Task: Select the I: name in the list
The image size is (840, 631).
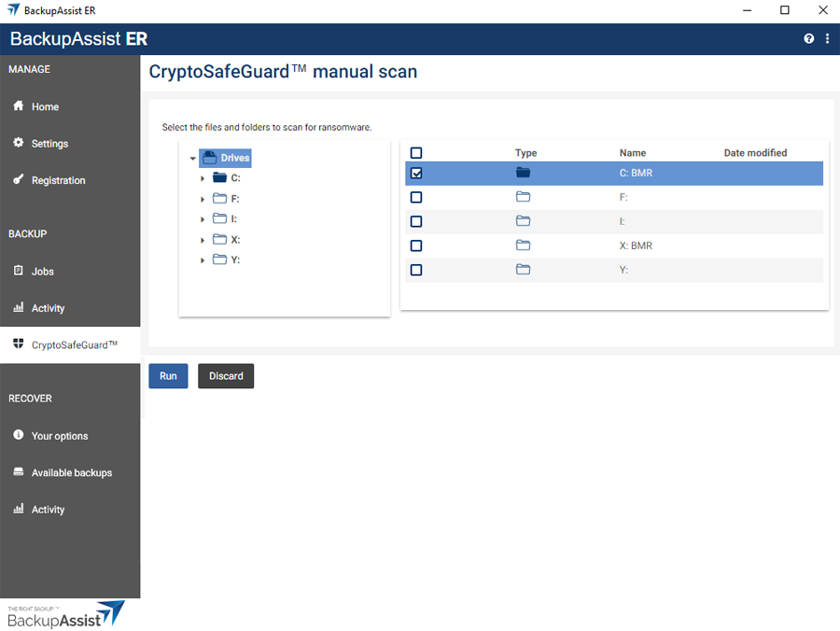Action: tap(622, 221)
